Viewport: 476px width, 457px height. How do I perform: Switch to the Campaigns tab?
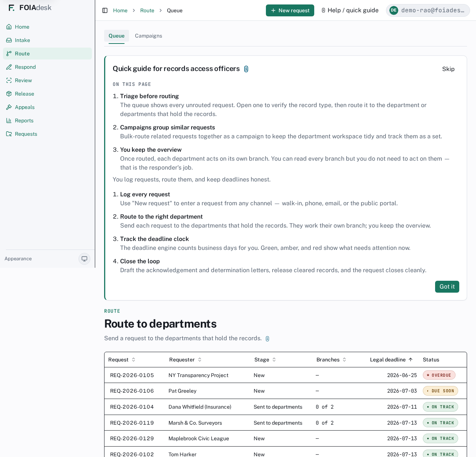148,36
